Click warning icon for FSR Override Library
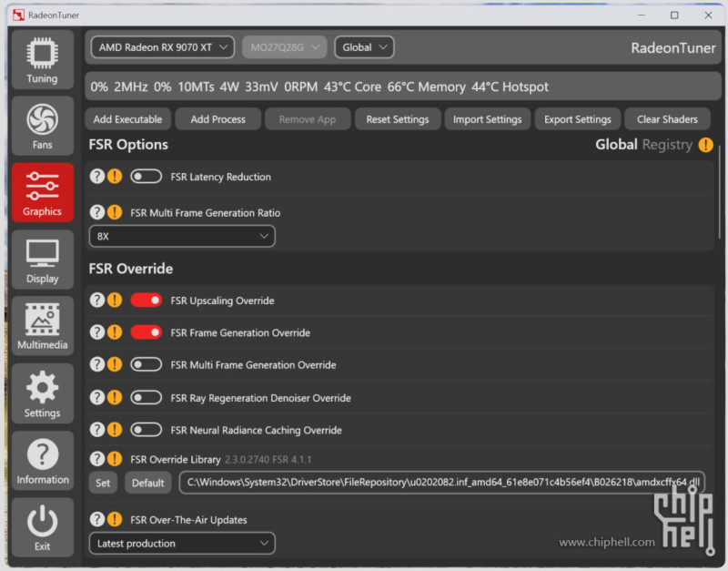The image size is (728, 571). [x=115, y=459]
